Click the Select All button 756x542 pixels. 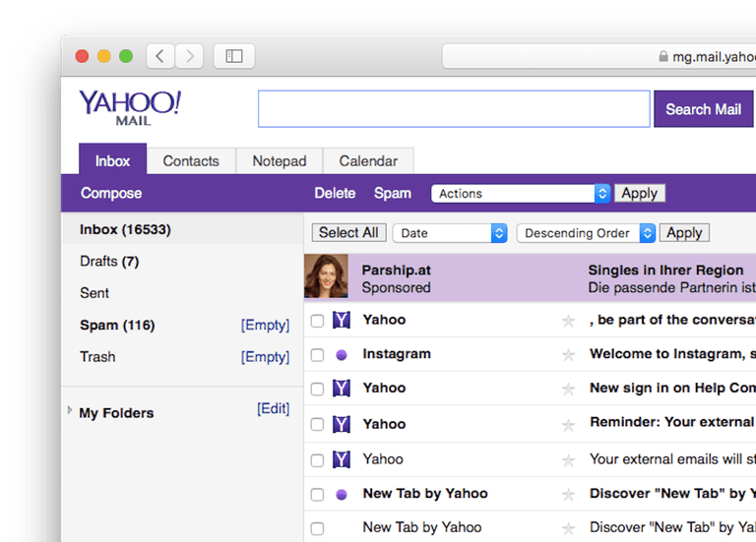[348, 233]
